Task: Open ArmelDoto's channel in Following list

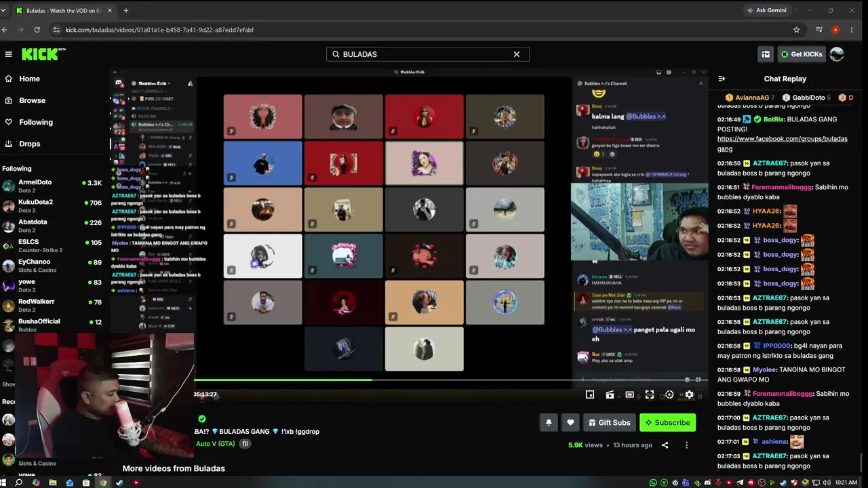Action: click(53, 186)
